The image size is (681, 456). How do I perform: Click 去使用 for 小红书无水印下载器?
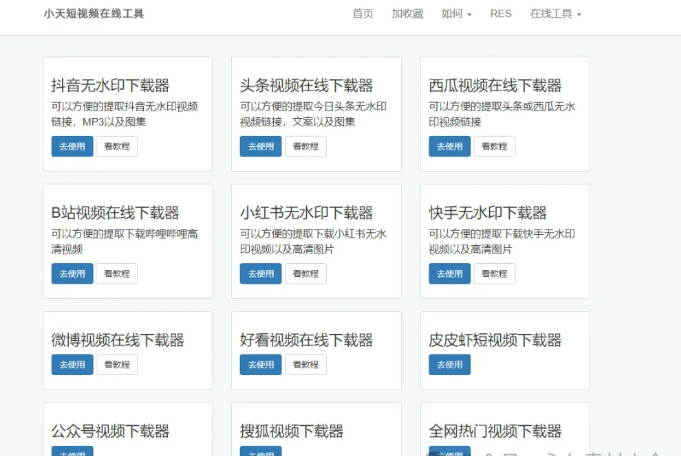[x=261, y=274]
